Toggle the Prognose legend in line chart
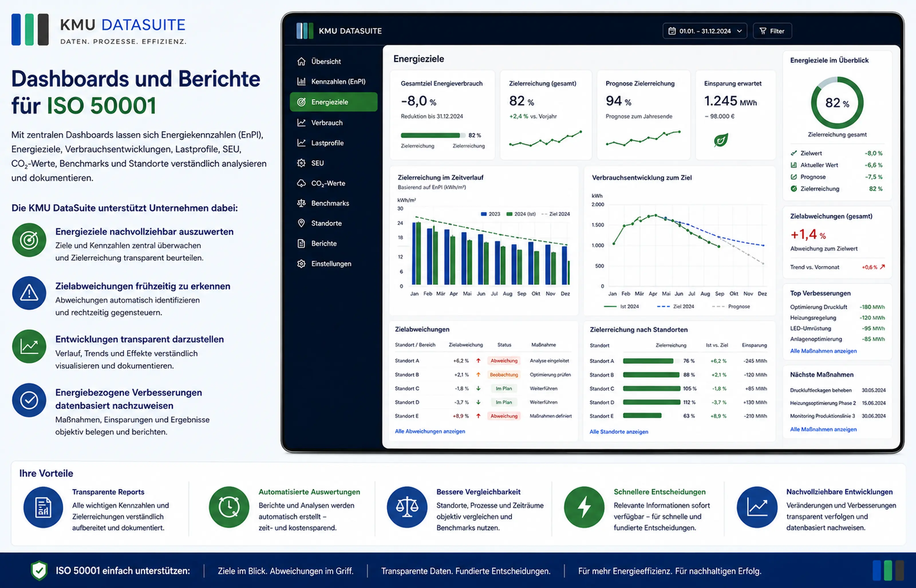 coord(731,307)
